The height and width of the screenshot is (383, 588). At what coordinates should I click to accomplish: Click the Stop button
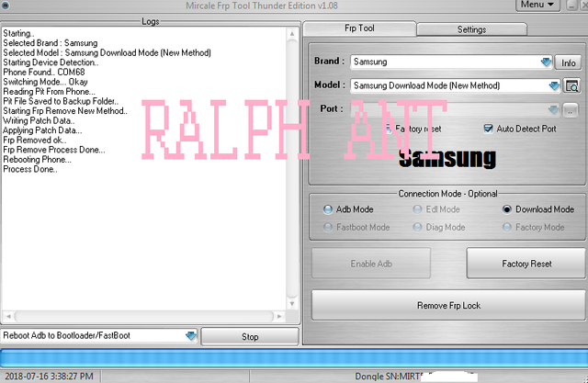click(x=250, y=337)
